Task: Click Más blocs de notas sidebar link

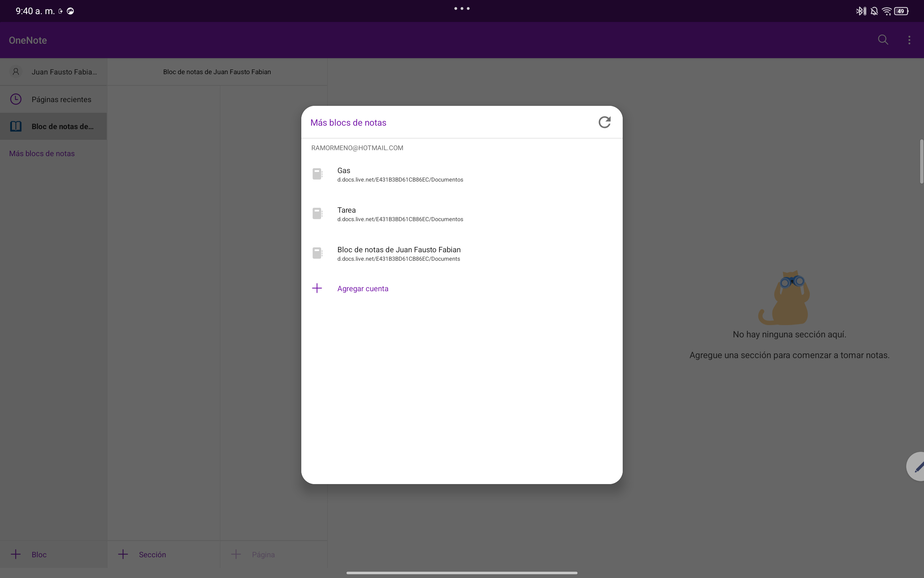Action: click(x=42, y=153)
